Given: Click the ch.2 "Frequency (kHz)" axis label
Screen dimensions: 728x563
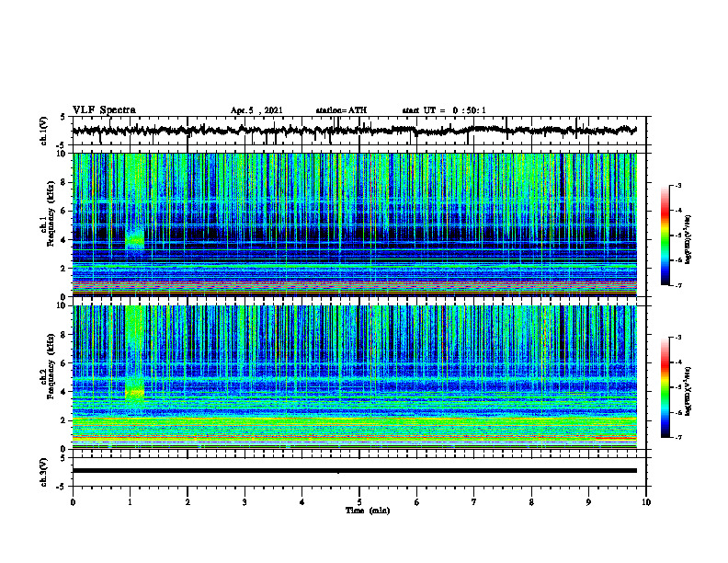Looking at the screenshot, I should 51,366.
